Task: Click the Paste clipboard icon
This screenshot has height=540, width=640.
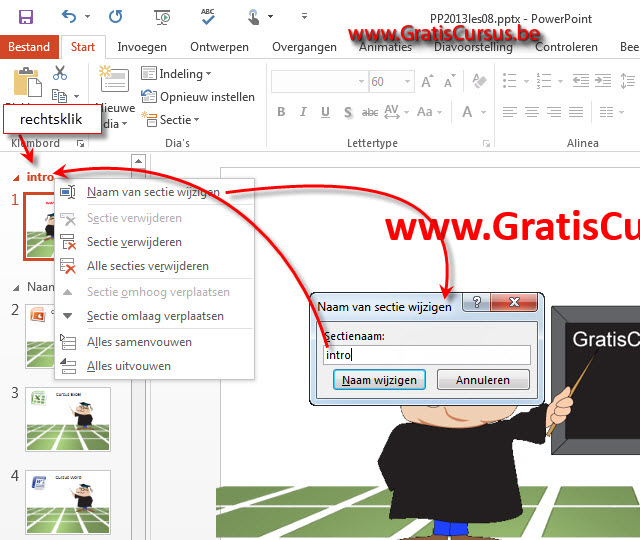Action: 27,82
